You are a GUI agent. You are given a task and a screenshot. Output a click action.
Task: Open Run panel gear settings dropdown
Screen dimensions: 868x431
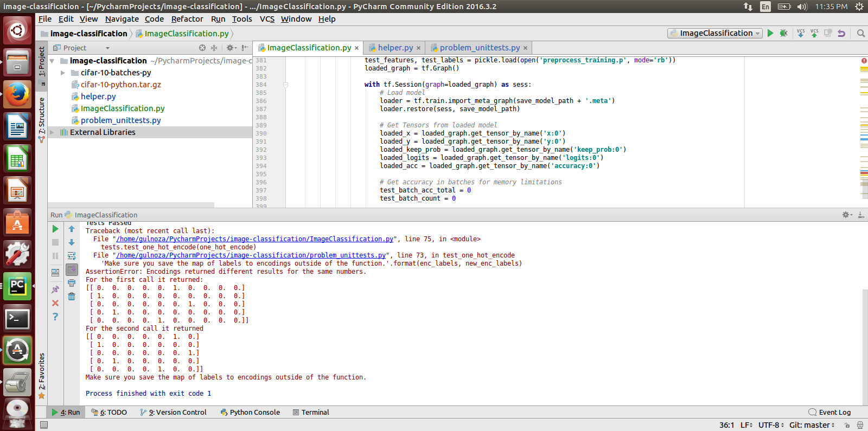pos(847,215)
